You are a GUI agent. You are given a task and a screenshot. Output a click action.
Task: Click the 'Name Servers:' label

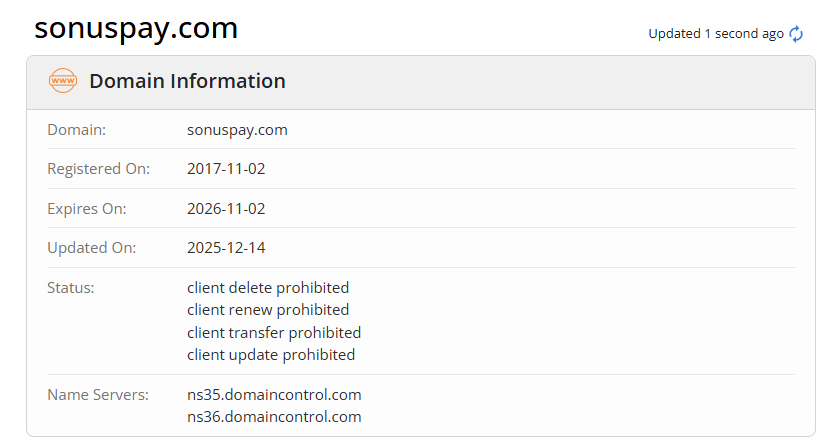(x=98, y=394)
